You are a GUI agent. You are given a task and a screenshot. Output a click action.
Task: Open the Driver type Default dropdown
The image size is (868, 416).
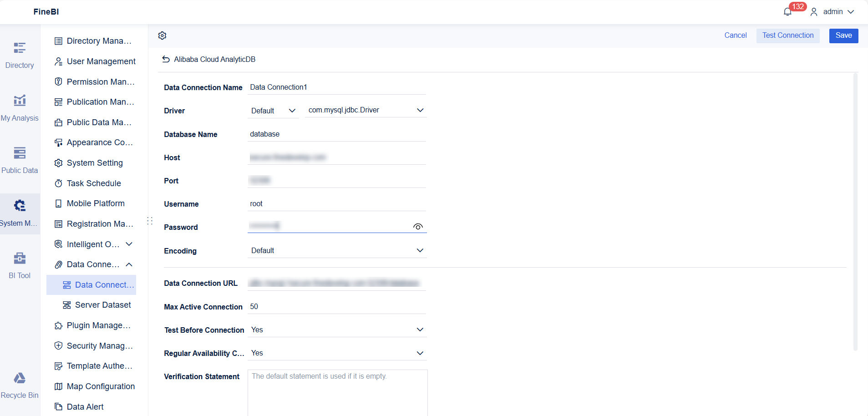click(x=273, y=111)
